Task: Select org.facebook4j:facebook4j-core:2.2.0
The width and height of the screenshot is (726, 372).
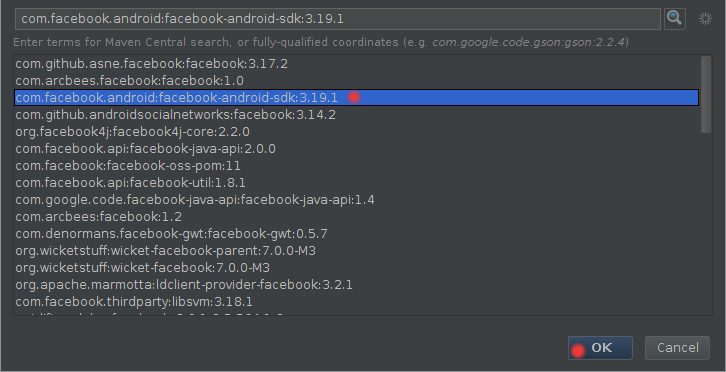Action: tap(357, 132)
